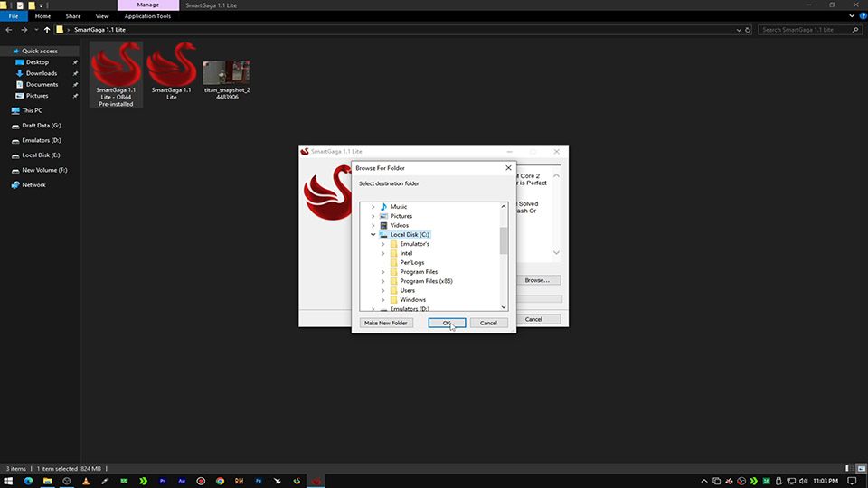
Task: Go up one folder level
Action: pos(47,30)
